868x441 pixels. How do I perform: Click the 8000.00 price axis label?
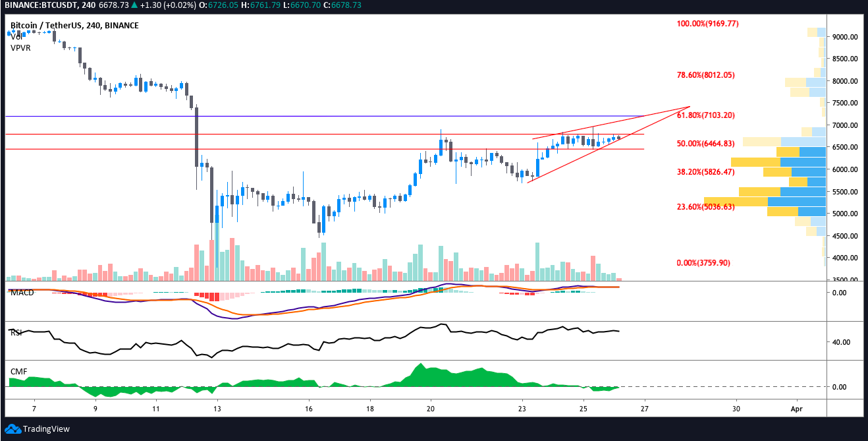coord(845,81)
